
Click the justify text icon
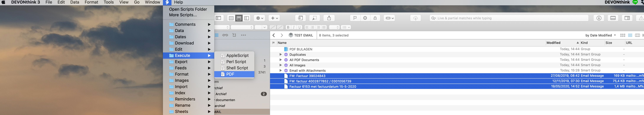click(x=324, y=27)
